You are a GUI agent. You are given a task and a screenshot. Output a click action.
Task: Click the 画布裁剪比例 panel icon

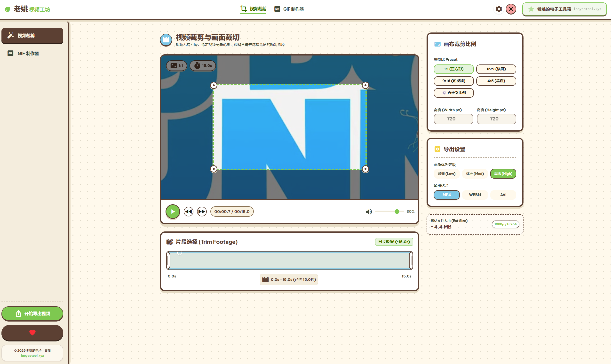click(x=437, y=44)
